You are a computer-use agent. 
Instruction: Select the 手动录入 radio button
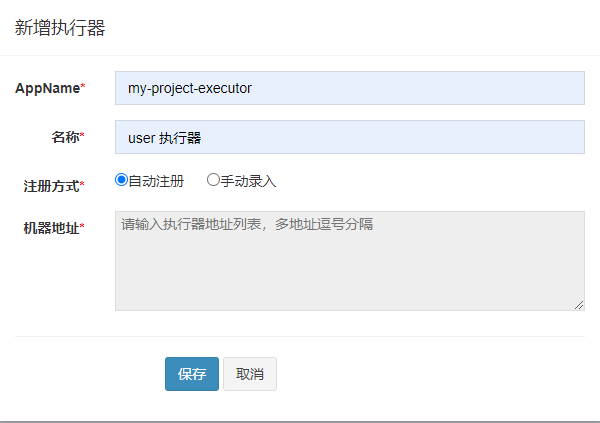click(x=213, y=180)
